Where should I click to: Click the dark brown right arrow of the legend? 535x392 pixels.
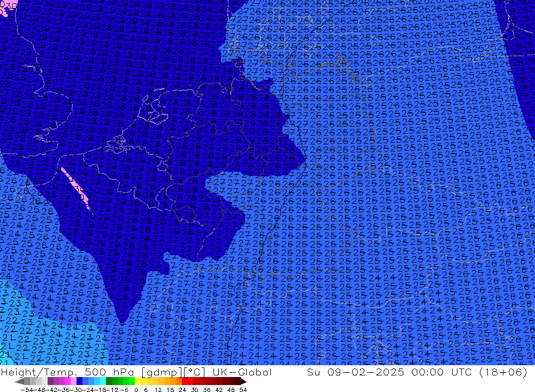point(243,382)
